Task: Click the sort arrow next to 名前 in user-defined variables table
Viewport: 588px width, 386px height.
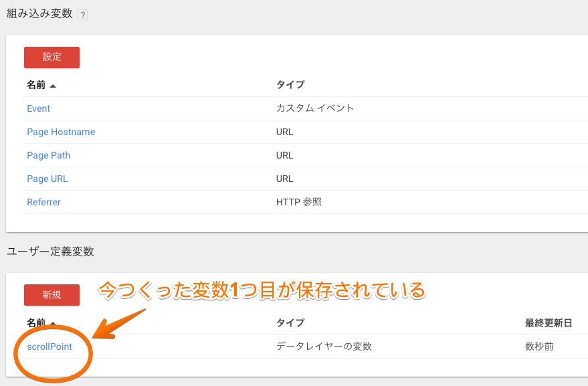Action: point(53,323)
